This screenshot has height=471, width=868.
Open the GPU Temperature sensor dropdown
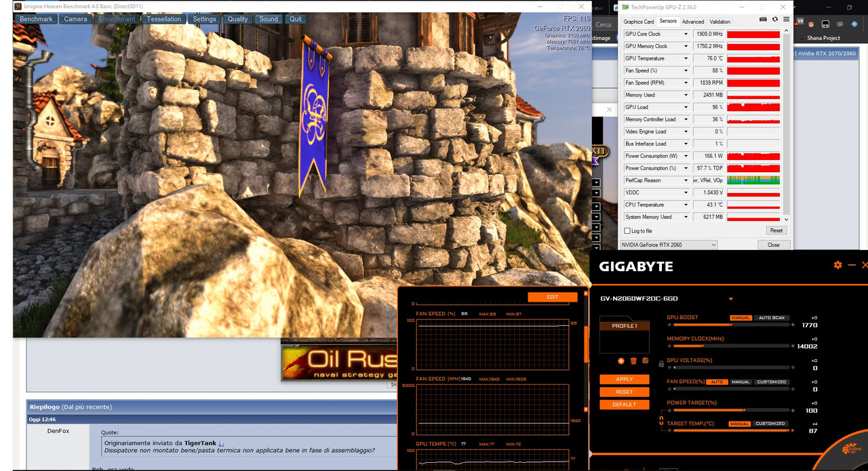click(686, 58)
